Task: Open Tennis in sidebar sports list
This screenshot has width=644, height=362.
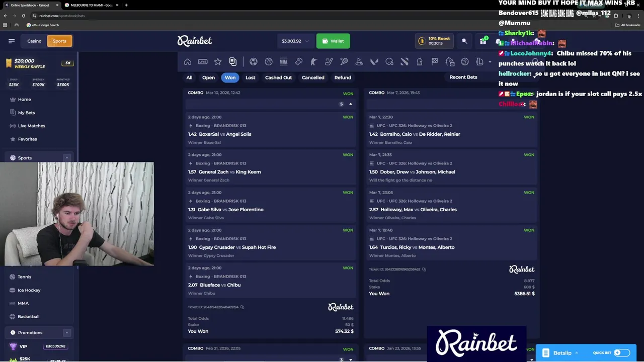Action: pyautogui.click(x=24, y=277)
